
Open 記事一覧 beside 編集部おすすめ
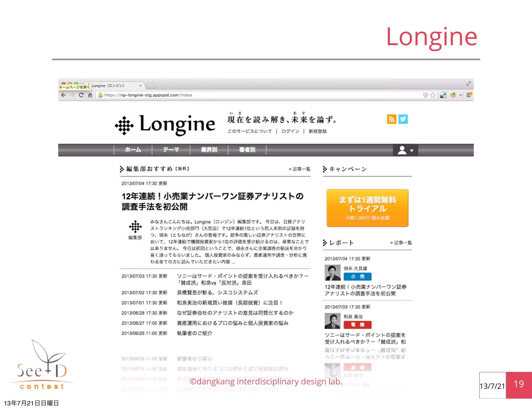[x=300, y=169]
